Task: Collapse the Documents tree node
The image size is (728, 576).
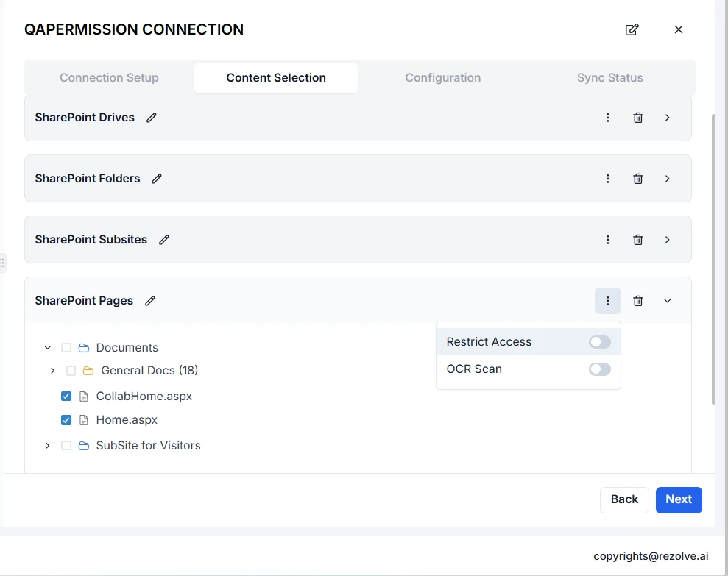Action: (48, 348)
